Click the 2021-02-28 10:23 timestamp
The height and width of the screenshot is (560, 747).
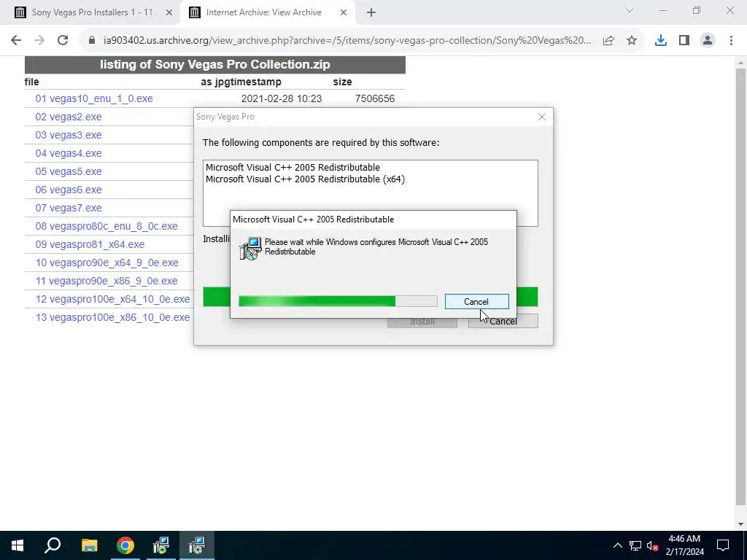pyautogui.click(x=281, y=98)
